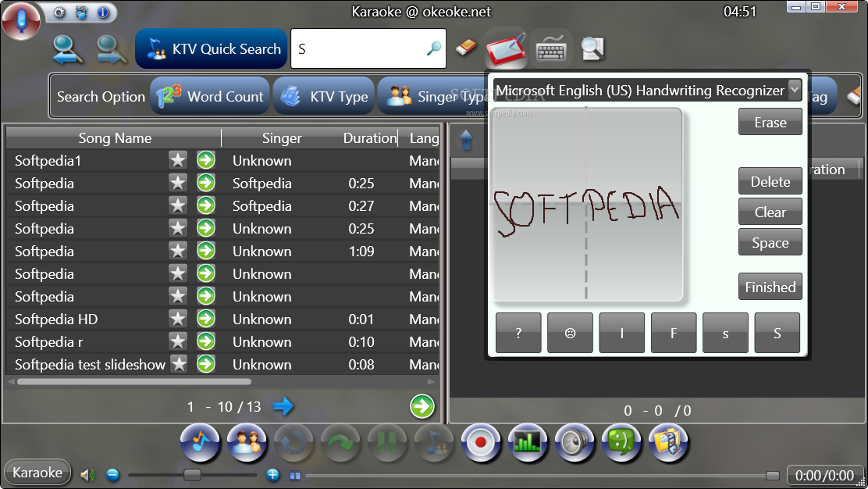Click the Space button
Viewport: 868px width, 489px height.
tap(770, 242)
